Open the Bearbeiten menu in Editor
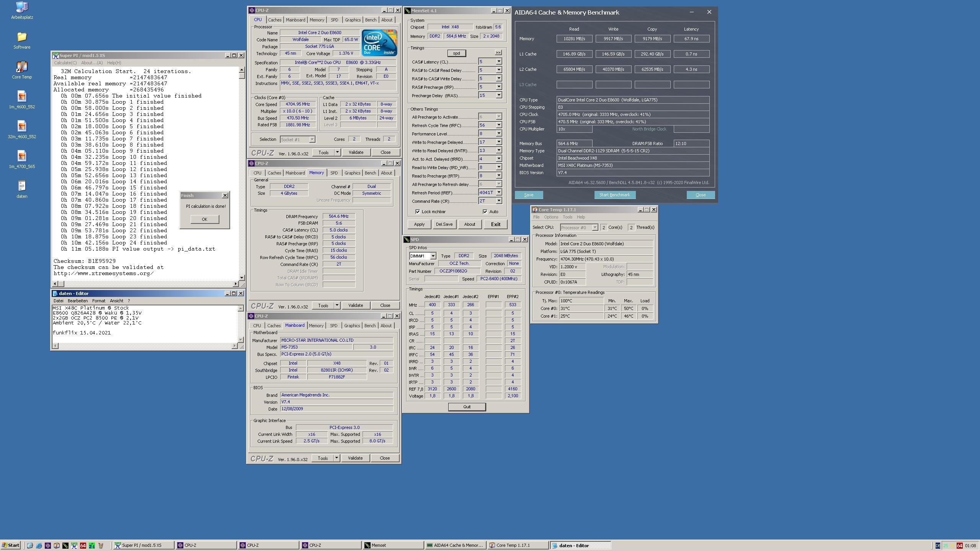This screenshot has height=551, width=980. pos(78,301)
